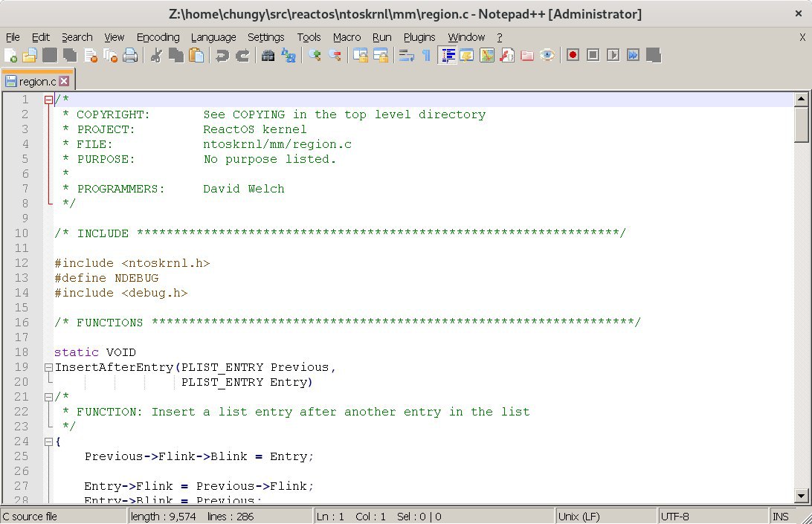Viewport: 812px width, 524px height.
Task: Collapse the brace fold at line 24
Action: tap(48, 442)
